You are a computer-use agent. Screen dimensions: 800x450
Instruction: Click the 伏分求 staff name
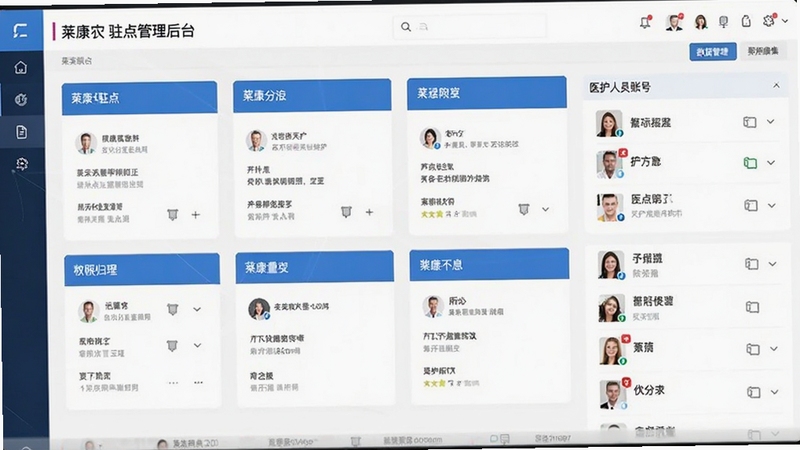[x=649, y=390]
